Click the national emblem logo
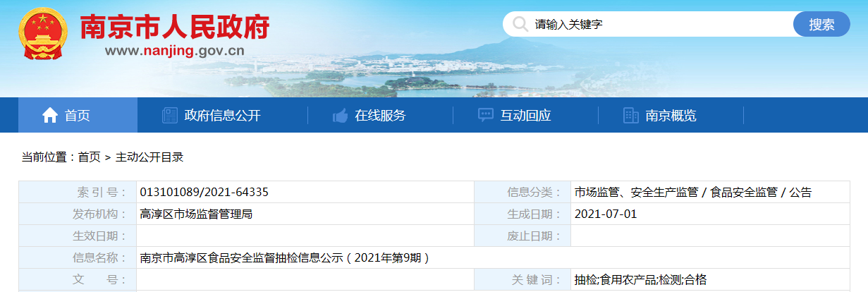 (x=42, y=35)
